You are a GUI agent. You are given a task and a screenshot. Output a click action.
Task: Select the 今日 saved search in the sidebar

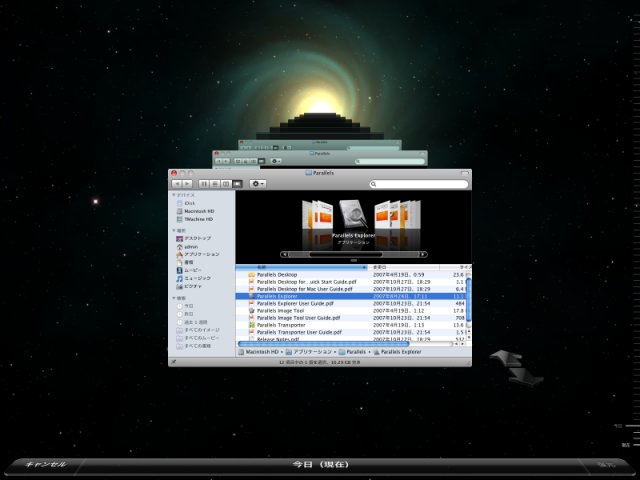click(x=185, y=306)
